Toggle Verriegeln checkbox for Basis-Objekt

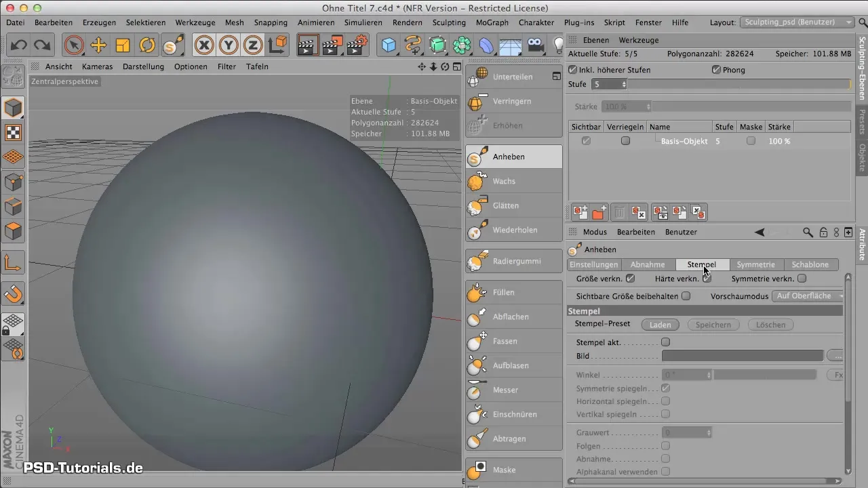click(625, 141)
